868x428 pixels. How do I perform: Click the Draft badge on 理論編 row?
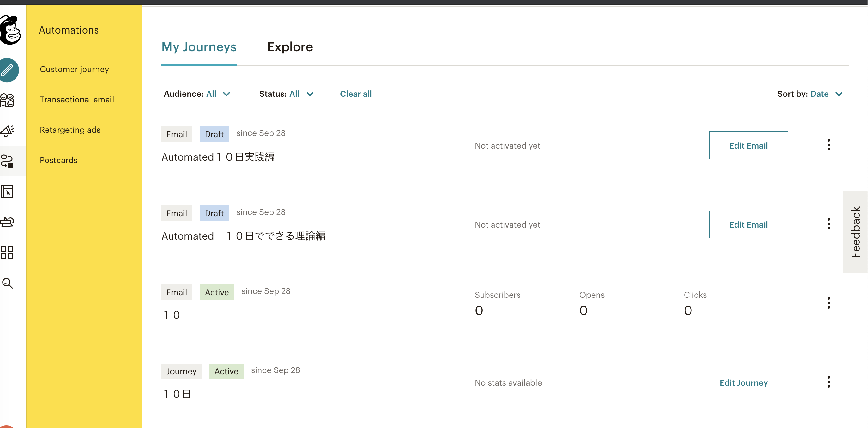click(214, 213)
